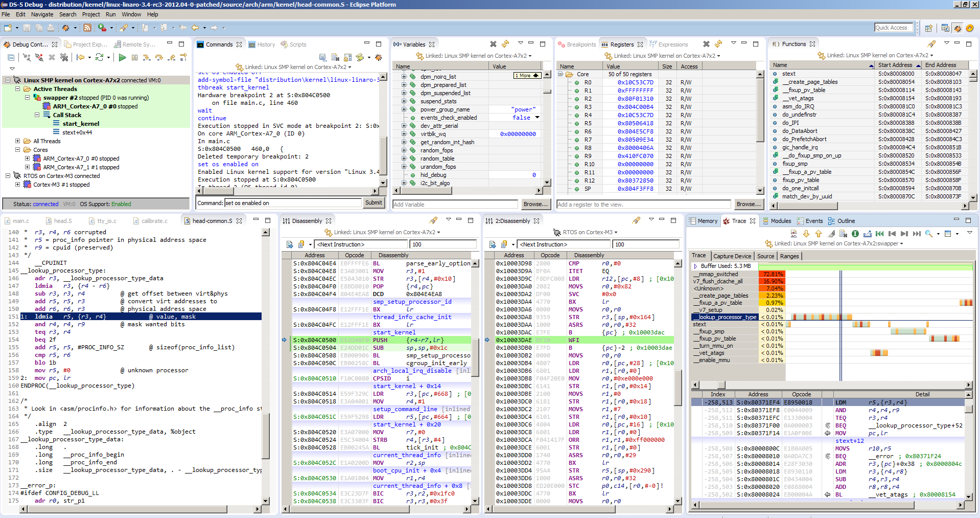Click the Step Over source line icon
Viewport: 980px width, 518px height.
[159, 58]
